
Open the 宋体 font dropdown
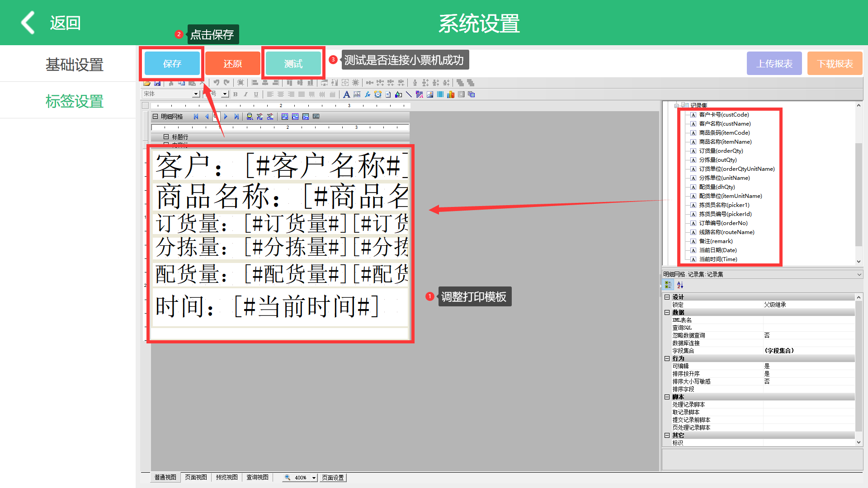click(x=195, y=94)
